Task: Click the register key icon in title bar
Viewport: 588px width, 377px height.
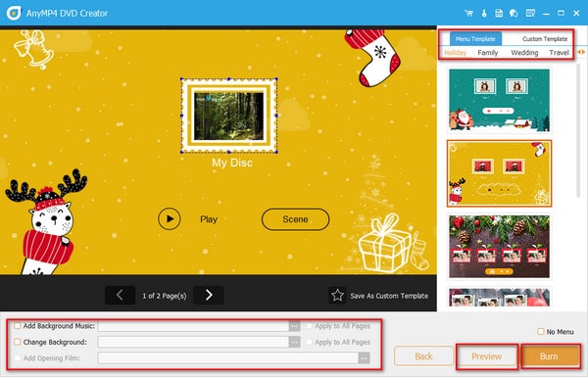Action: (x=484, y=13)
